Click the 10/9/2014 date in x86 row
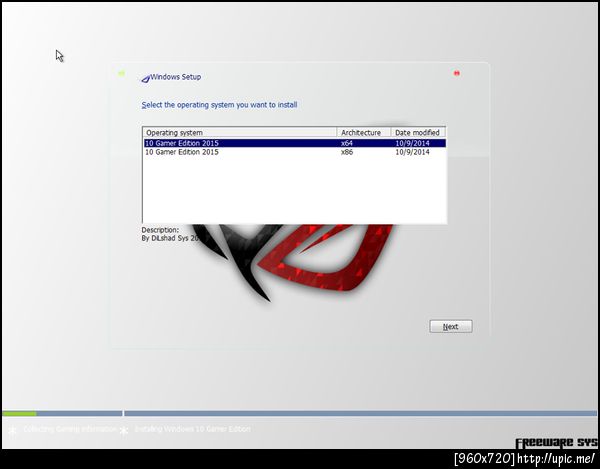Screen dimensions: 600x469 tap(412, 152)
